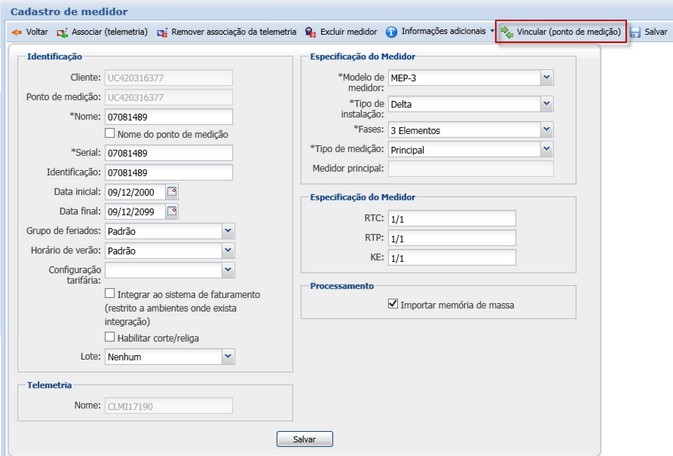Image resolution: width=673 pixels, height=456 pixels.
Task: Open the Modelo de medidor dropdown
Action: point(546,77)
